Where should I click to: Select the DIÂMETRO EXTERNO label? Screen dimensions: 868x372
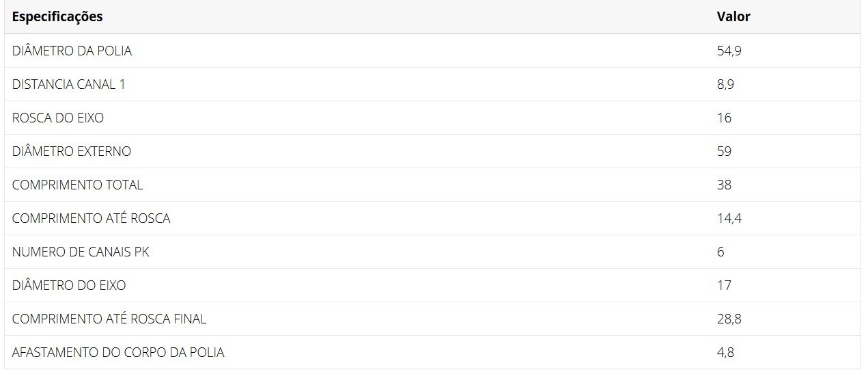pos(72,151)
